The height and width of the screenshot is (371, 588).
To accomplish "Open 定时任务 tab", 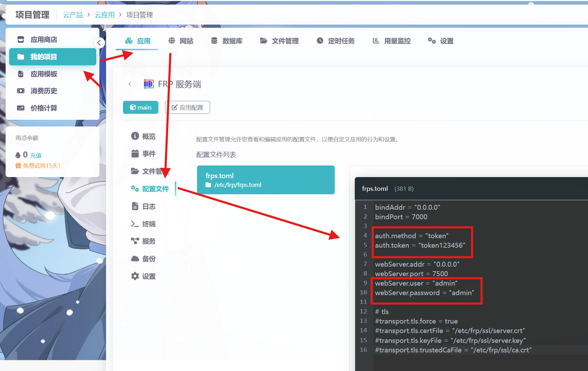I will pyautogui.click(x=335, y=41).
